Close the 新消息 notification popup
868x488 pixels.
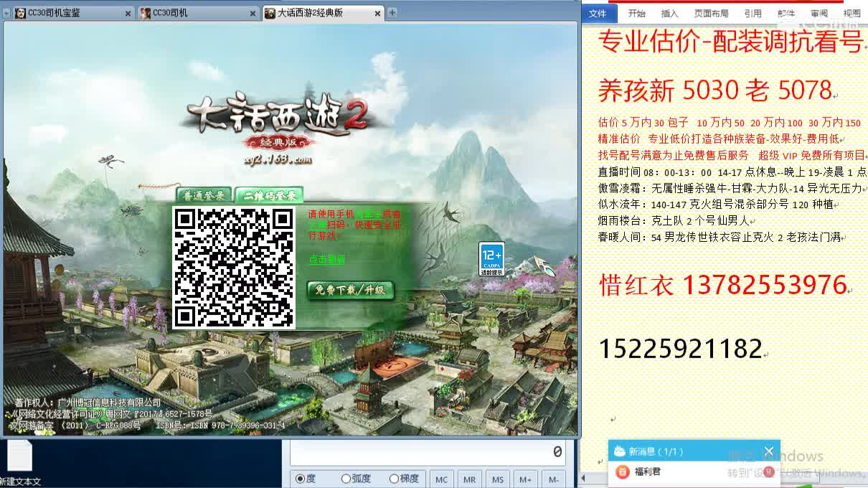[768, 451]
